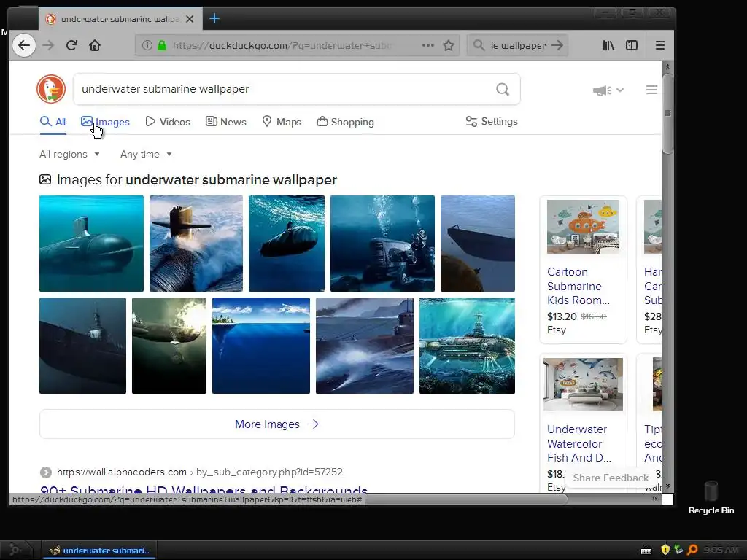Submit browser search with the arrow icon
Viewport: 747px width, 560px height.
point(557,45)
